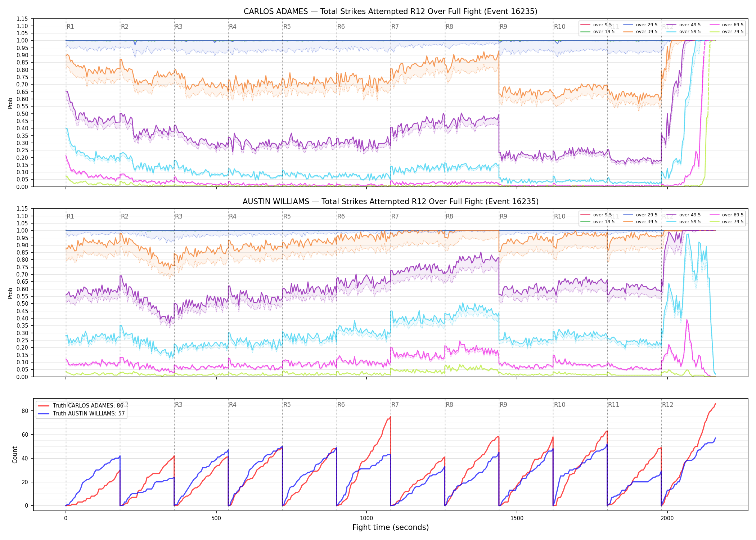Click 'over 29.5' in Carlos Adames legend
Screen dimensions: 756x540
(x=647, y=25)
